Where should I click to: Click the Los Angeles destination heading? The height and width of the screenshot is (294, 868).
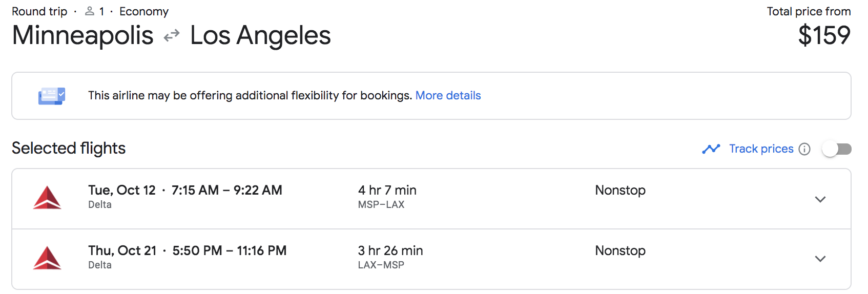point(260,35)
